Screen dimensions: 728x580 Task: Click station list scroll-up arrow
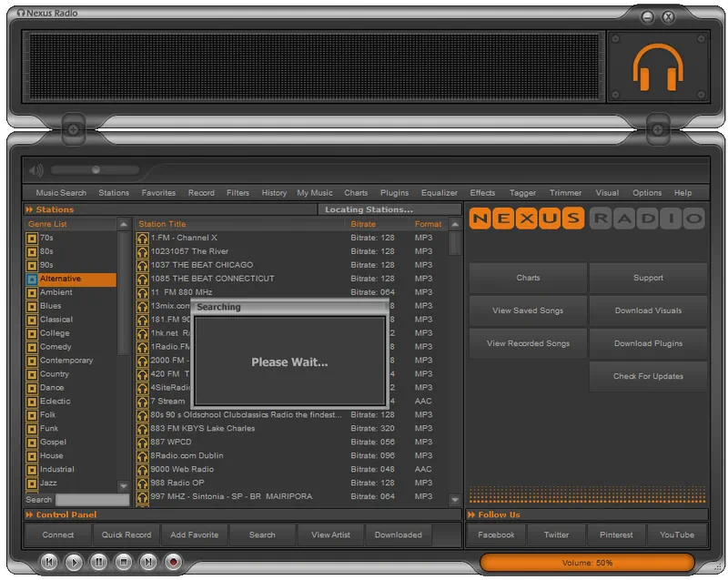click(x=455, y=224)
